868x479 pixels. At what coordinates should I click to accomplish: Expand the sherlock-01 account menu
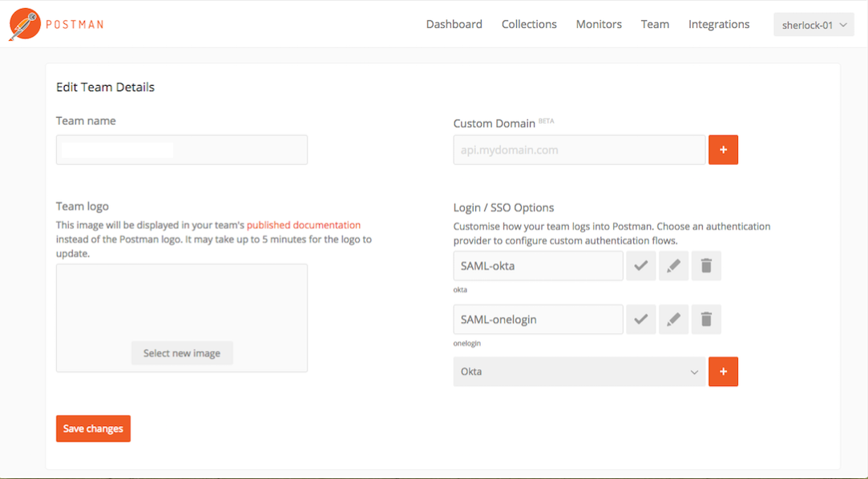pyautogui.click(x=813, y=25)
